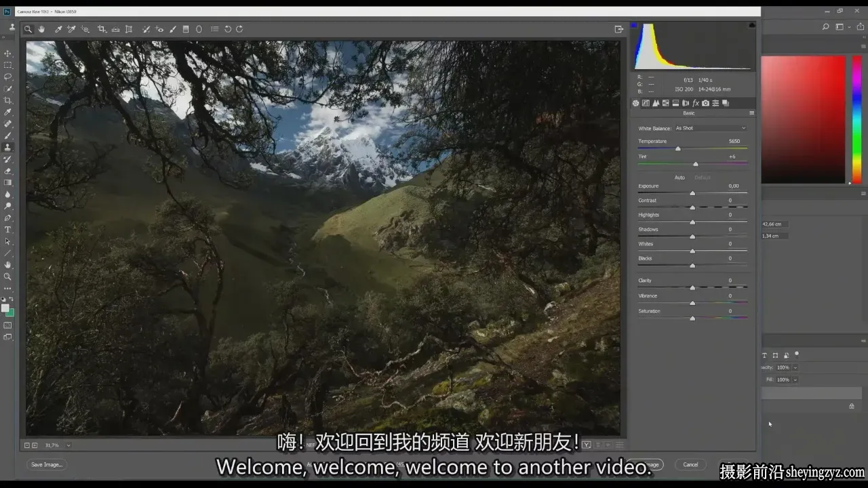Switch to HSL Adjustments panel tab
The height and width of the screenshot is (488, 868).
(666, 103)
